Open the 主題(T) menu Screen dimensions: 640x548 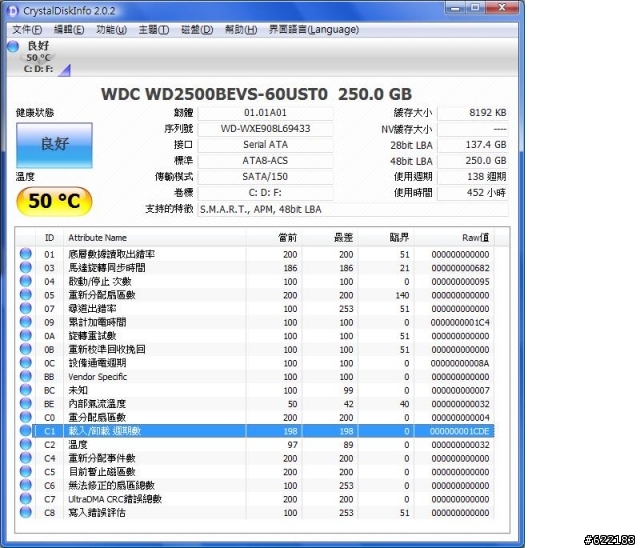point(154,30)
